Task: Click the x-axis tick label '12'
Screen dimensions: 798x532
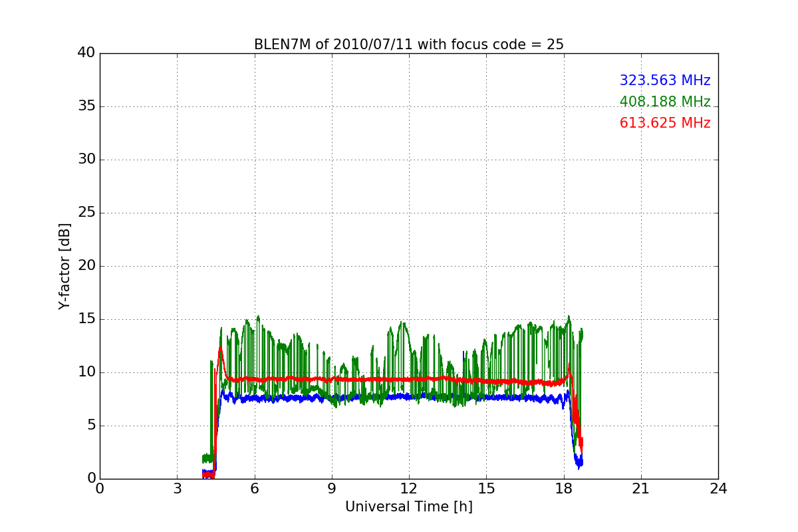Action: [409, 488]
